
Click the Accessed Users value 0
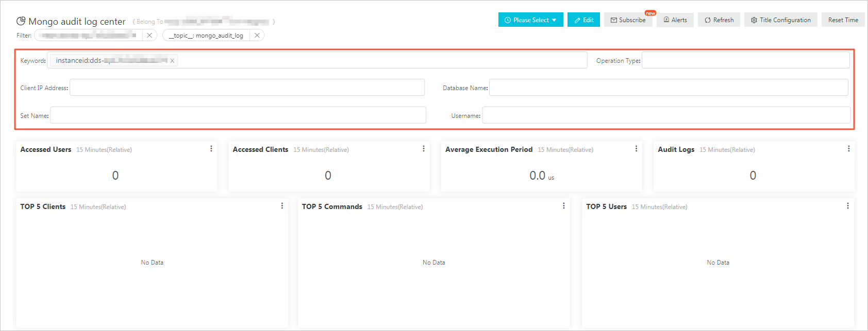click(115, 176)
